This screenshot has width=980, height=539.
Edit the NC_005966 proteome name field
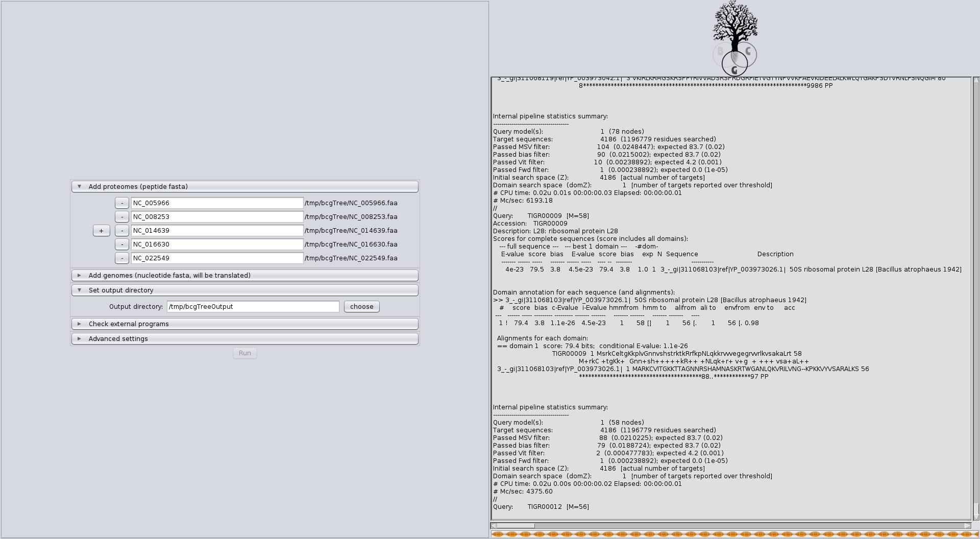[x=217, y=203]
